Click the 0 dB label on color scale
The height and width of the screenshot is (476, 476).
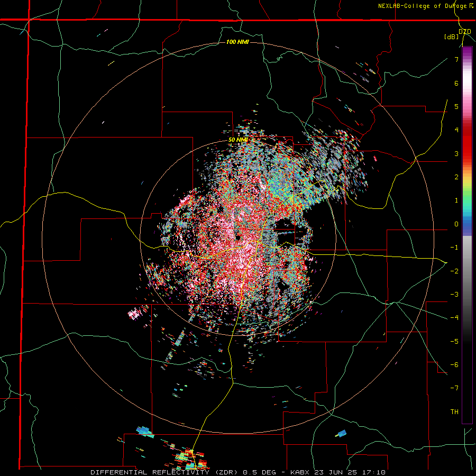pos(456,224)
